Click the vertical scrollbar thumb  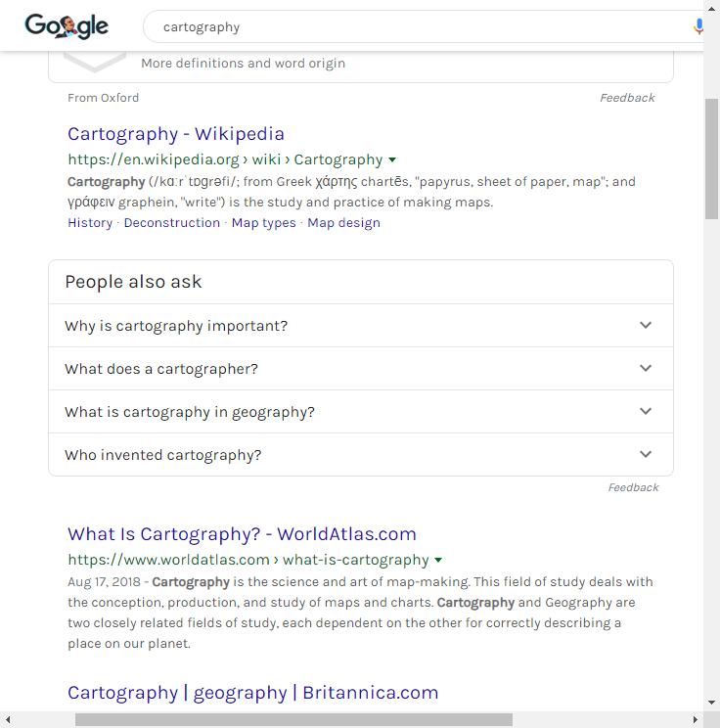tap(711, 159)
